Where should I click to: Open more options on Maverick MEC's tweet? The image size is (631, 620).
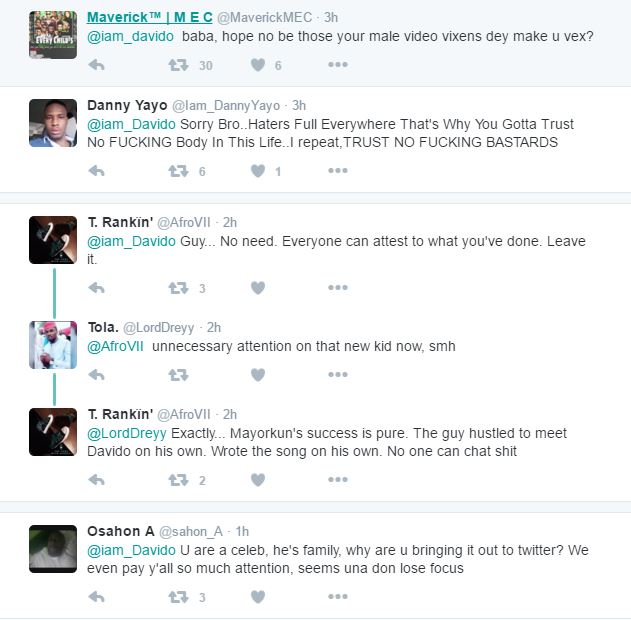tap(338, 65)
